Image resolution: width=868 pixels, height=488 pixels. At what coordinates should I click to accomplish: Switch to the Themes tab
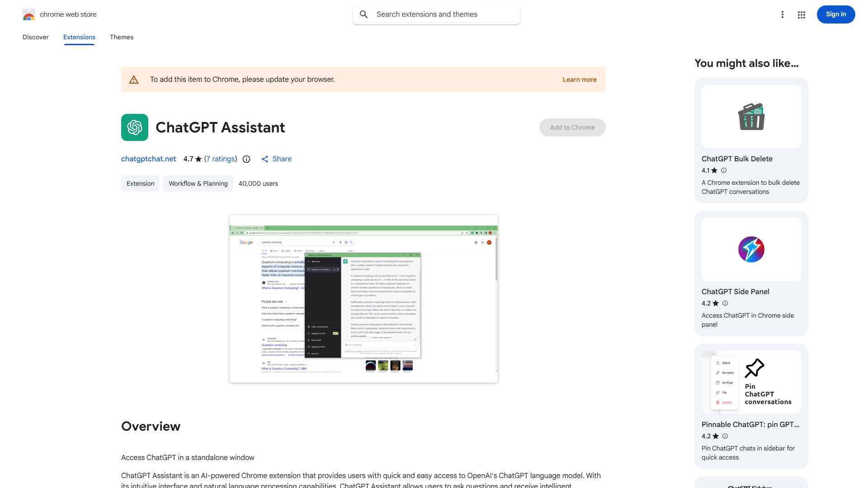(x=121, y=37)
